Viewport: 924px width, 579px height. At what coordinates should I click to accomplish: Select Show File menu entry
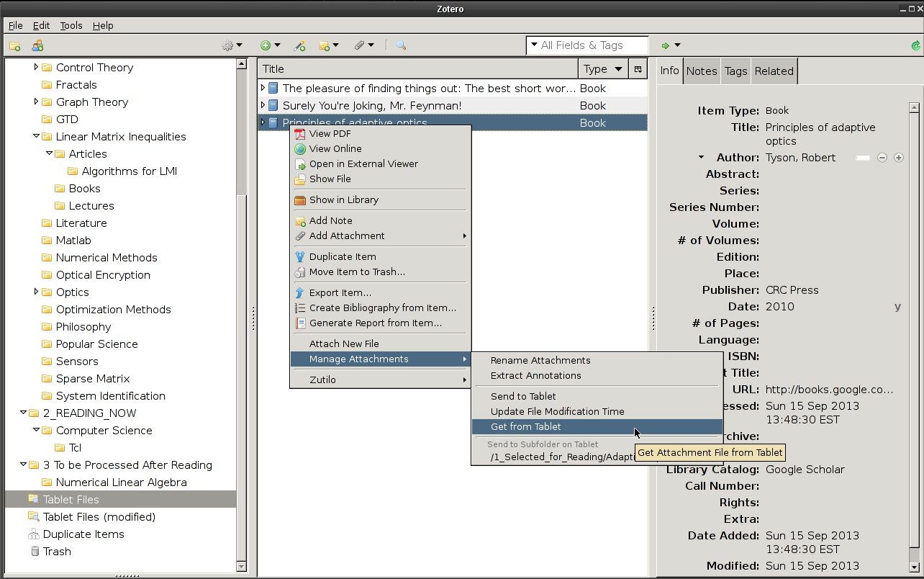381,179
